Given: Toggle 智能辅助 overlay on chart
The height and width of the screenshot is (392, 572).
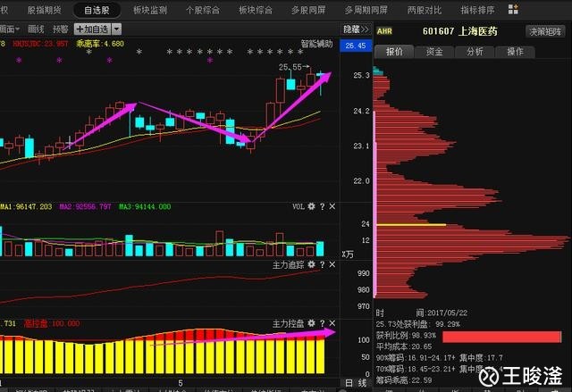Looking at the screenshot, I should click(316, 44).
